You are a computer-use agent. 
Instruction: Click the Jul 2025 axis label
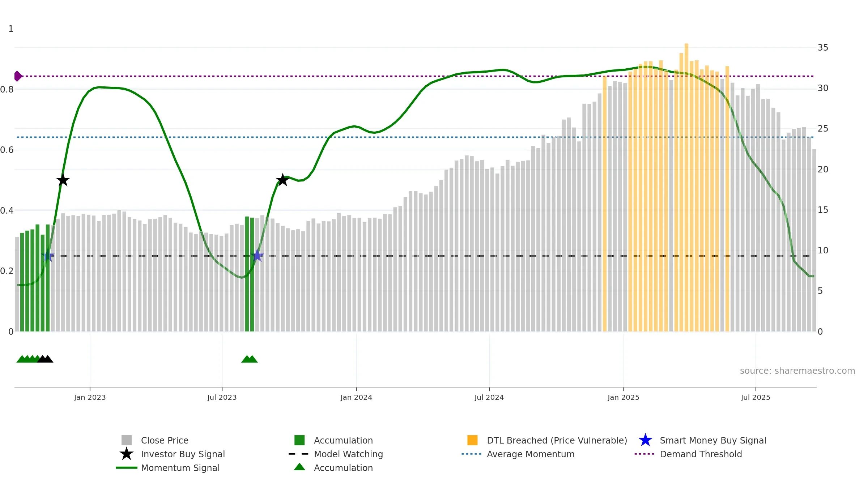(x=756, y=397)
